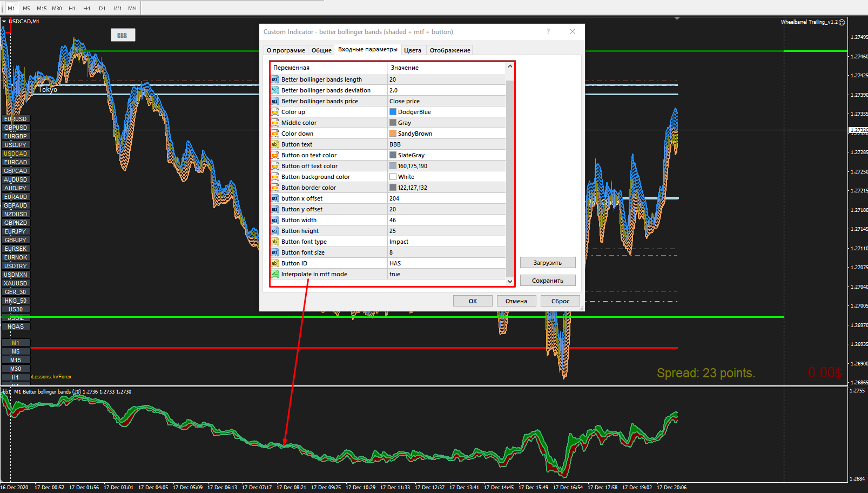
Task: Click the Сохранить button
Action: tap(547, 281)
